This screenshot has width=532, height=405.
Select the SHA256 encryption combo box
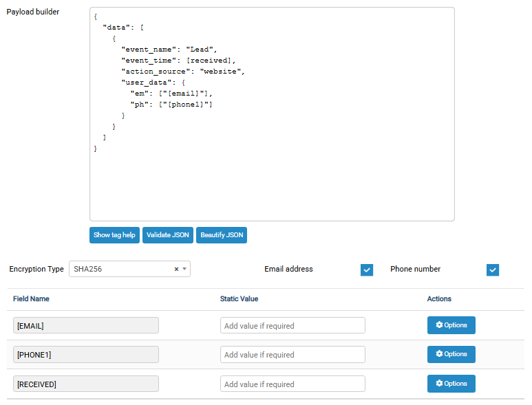pyautogui.click(x=129, y=269)
